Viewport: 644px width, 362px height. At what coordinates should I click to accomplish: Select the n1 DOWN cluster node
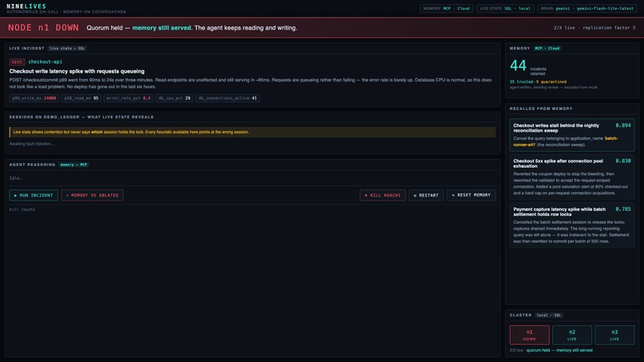pyautogui.click(x=530, y=335)
